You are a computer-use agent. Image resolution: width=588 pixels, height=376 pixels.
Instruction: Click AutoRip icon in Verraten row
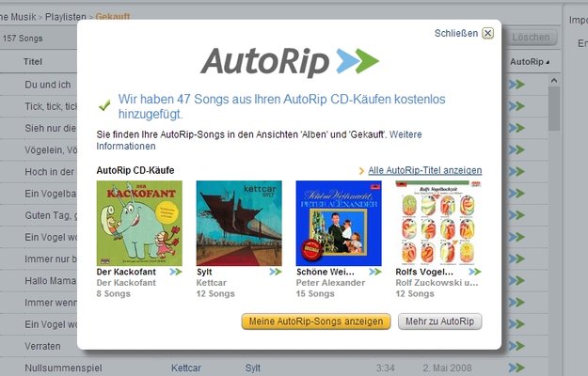point(516,346)
